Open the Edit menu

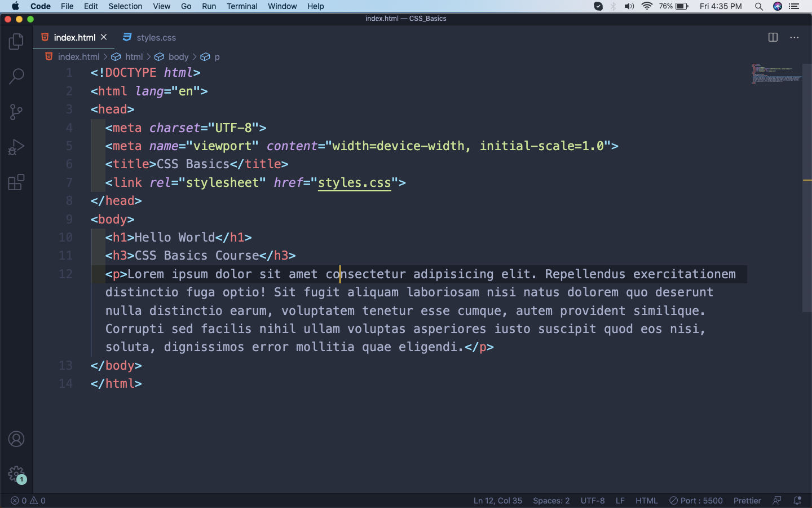point(91,6)
